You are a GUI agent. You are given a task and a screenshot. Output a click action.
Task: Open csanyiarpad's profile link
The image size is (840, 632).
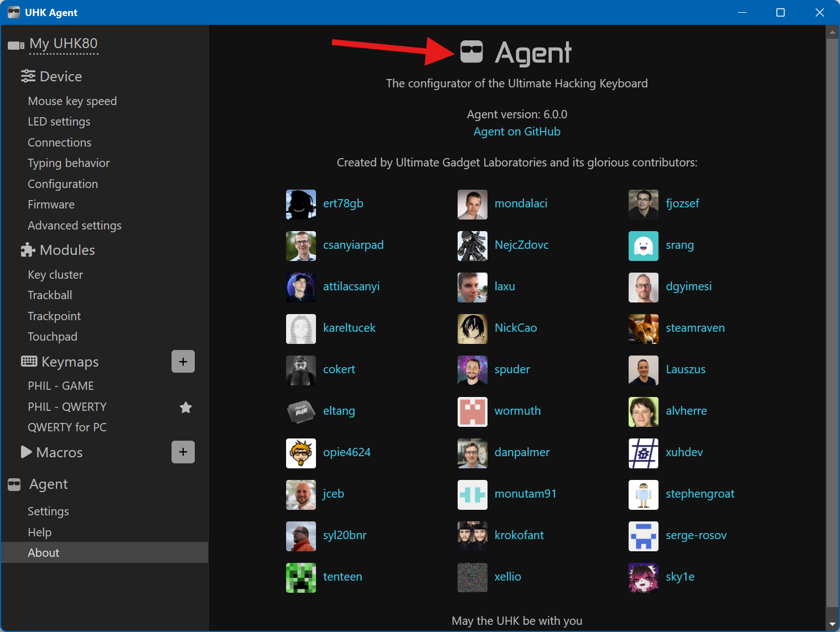(x=353, y=245)
